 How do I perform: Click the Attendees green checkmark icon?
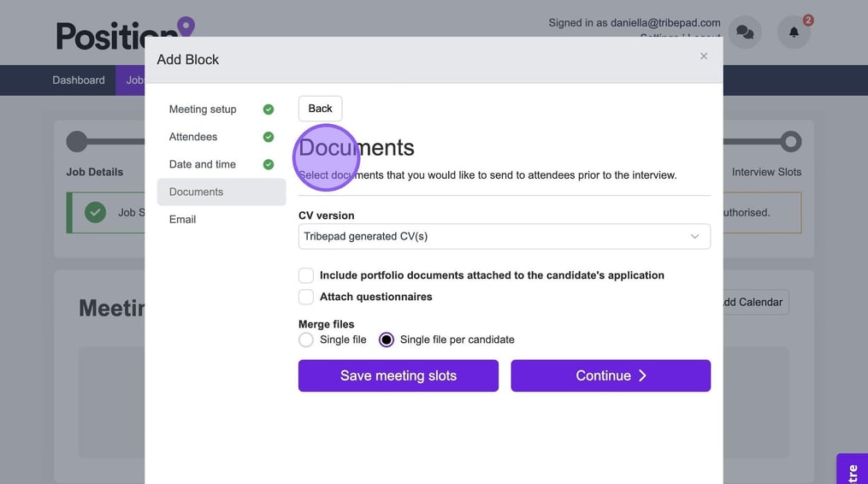coord(269,137)
